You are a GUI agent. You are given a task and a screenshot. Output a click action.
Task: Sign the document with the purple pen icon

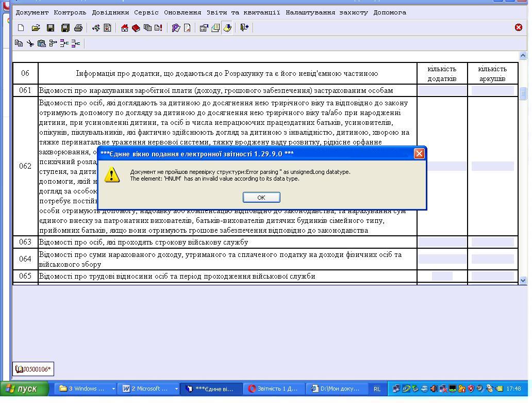click(176, 28)
